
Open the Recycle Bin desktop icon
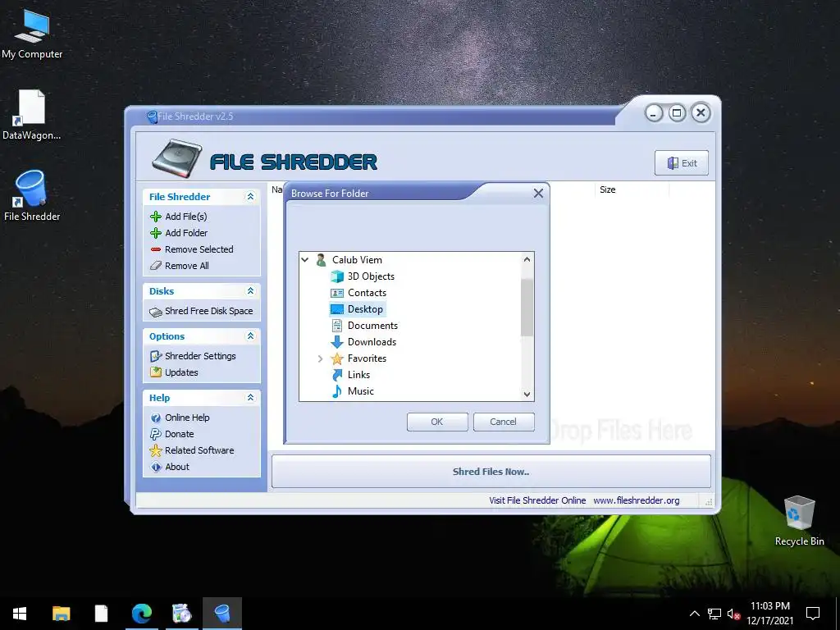pos(799,513)
